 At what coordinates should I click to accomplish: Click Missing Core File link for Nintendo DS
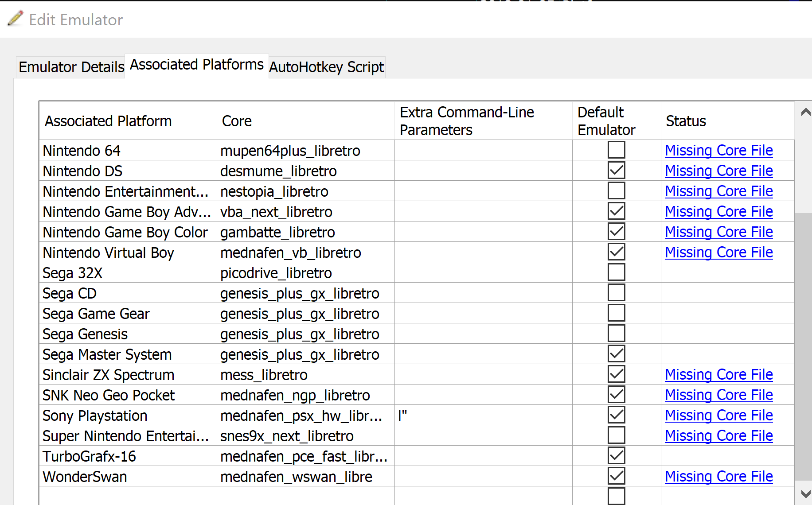pyautogui.click(x=718, y=171)
